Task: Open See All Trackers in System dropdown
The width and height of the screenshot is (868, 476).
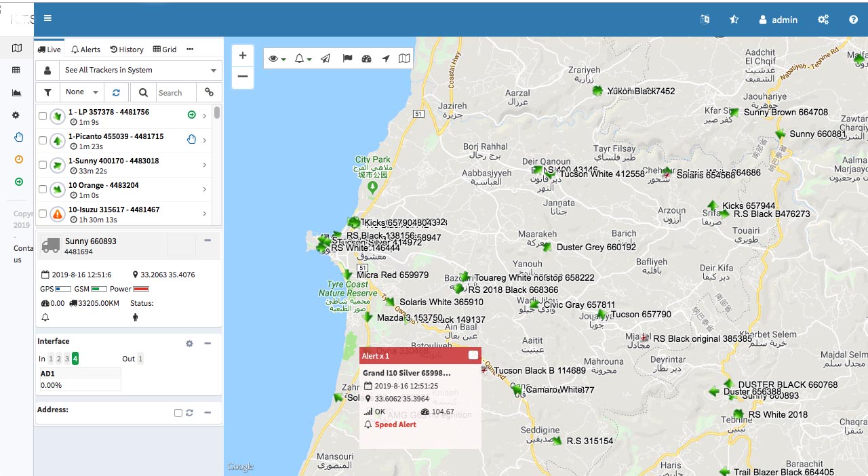Action: tap(140, 70)
